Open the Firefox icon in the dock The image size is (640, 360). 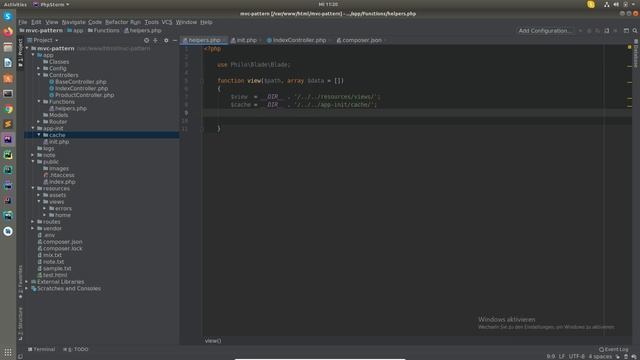(8, 31)
